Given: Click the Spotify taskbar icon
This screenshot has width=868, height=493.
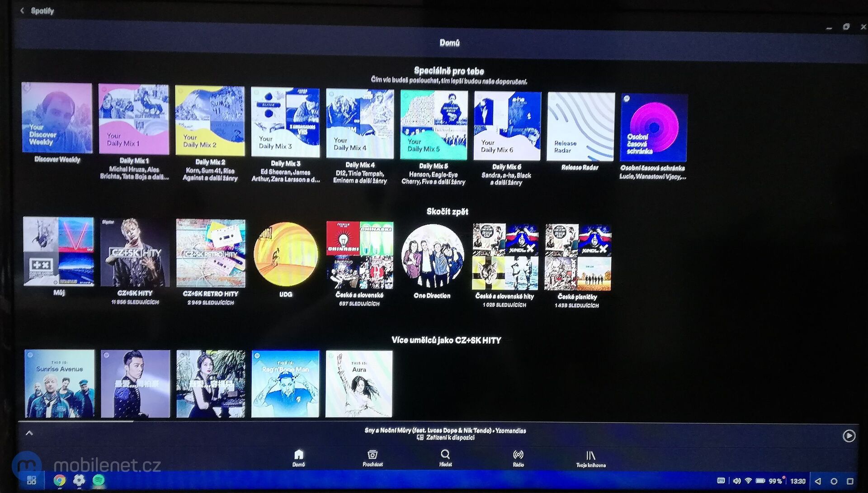Looking at the screenshot, I should 99,480.
